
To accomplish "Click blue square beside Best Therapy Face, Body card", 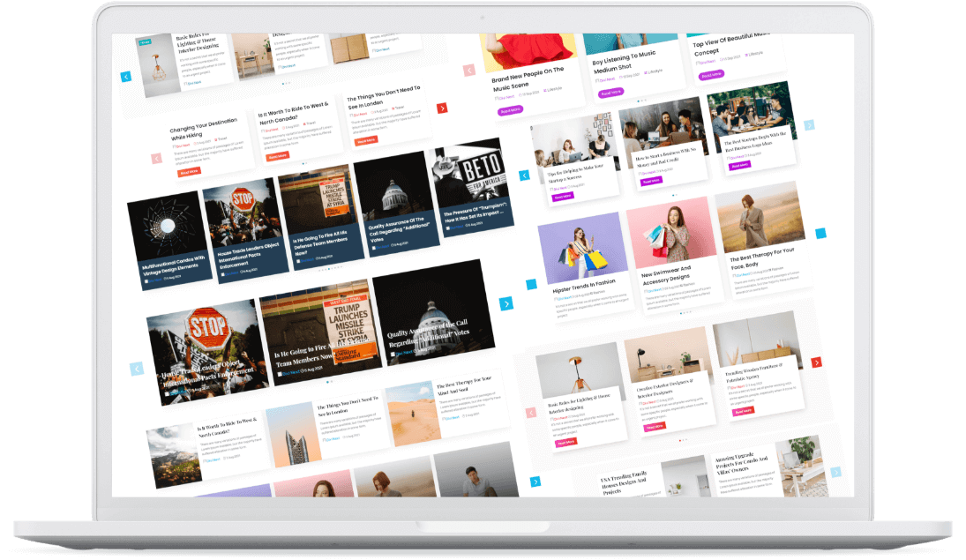I will coord(820,234).
